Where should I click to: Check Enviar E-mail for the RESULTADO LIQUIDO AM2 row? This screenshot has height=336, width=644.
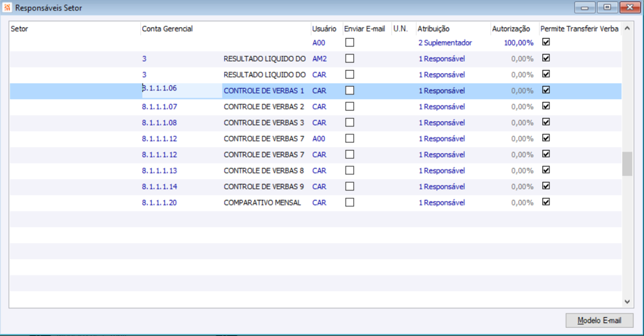pyautogui.click(x=349, y=59)
